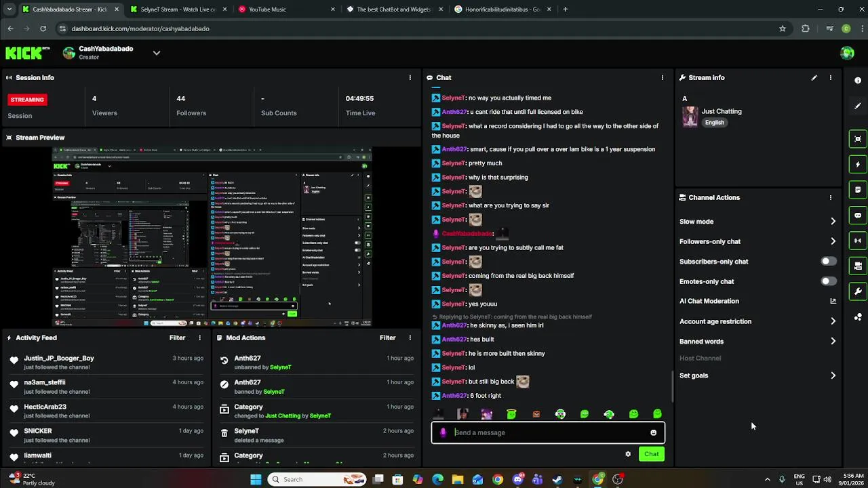Click the chat scrollbar

tap(673, 386)
